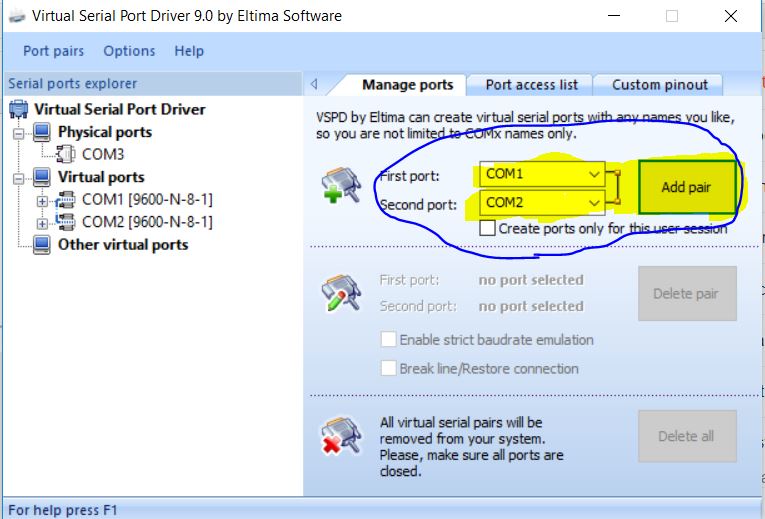Select COM3 in the tree

[x=103, y=155]
